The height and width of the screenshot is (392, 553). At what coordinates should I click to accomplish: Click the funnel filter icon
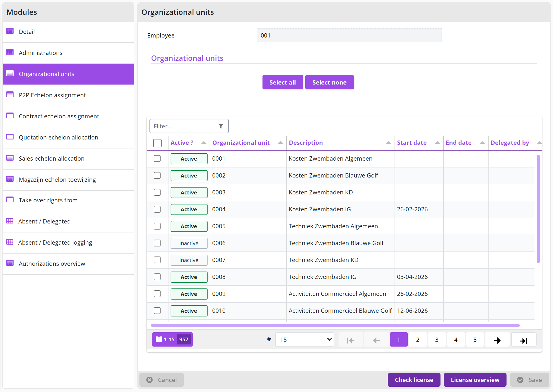click(x=221, y=126)
